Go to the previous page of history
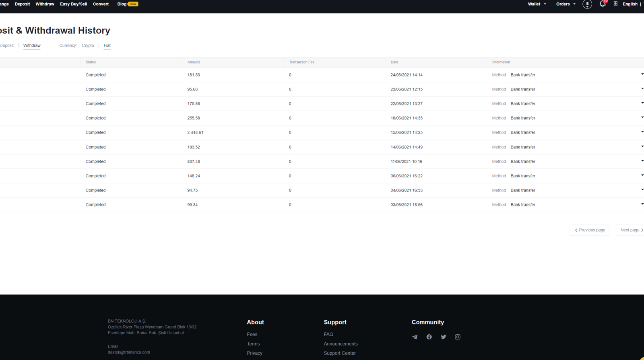644x360 pixels. point(590,230)
